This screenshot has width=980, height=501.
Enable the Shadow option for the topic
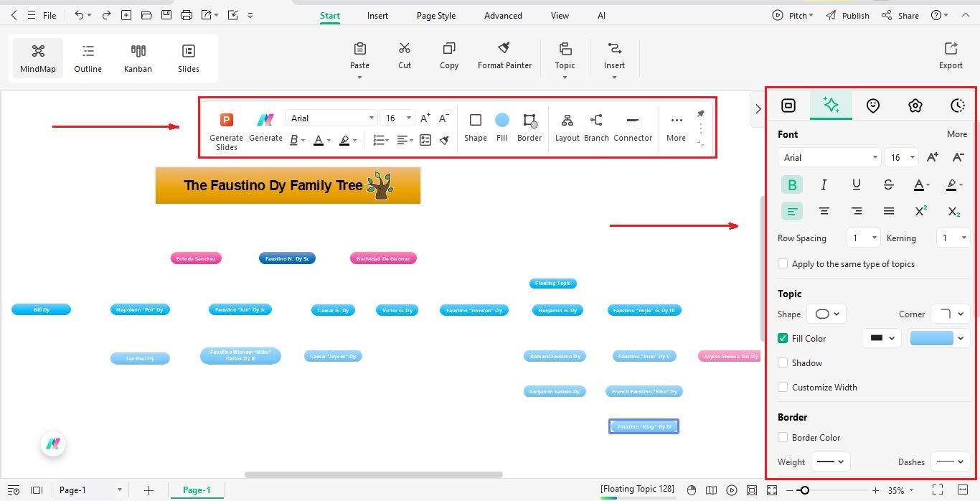[x=783, y=362]
